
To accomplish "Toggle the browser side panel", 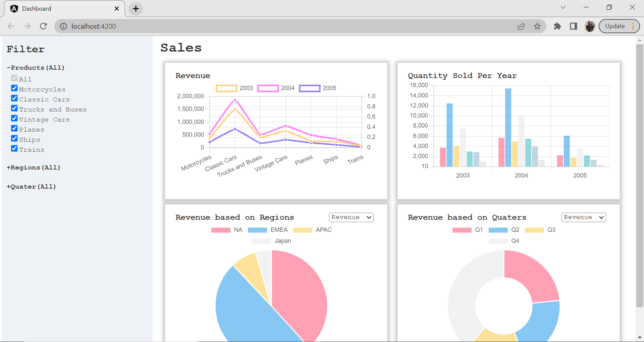I will point(574,26).
